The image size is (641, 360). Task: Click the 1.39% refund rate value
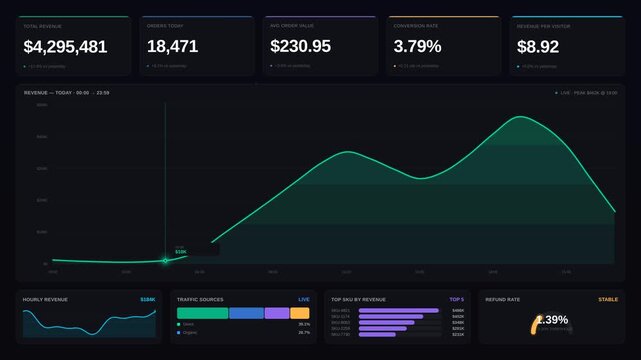pyautogui.click(x=552, y=320)
